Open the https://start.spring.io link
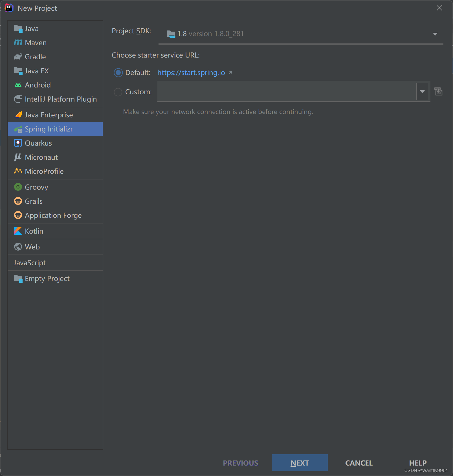Image resolution: width=453 pixels, height=476 pixels. pos(191,73)
